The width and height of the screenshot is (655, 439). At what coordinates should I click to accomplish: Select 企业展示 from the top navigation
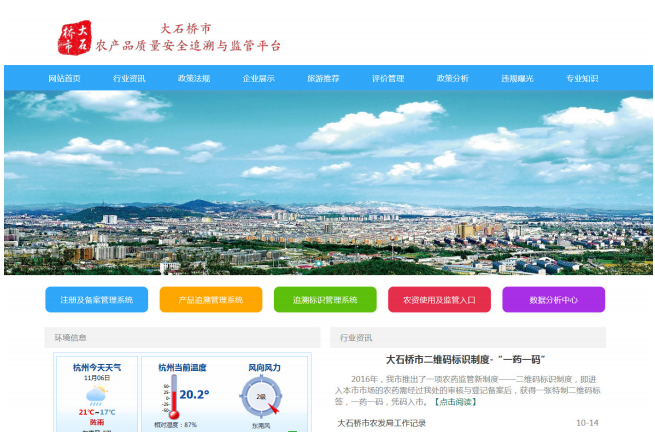pos(258,78)
